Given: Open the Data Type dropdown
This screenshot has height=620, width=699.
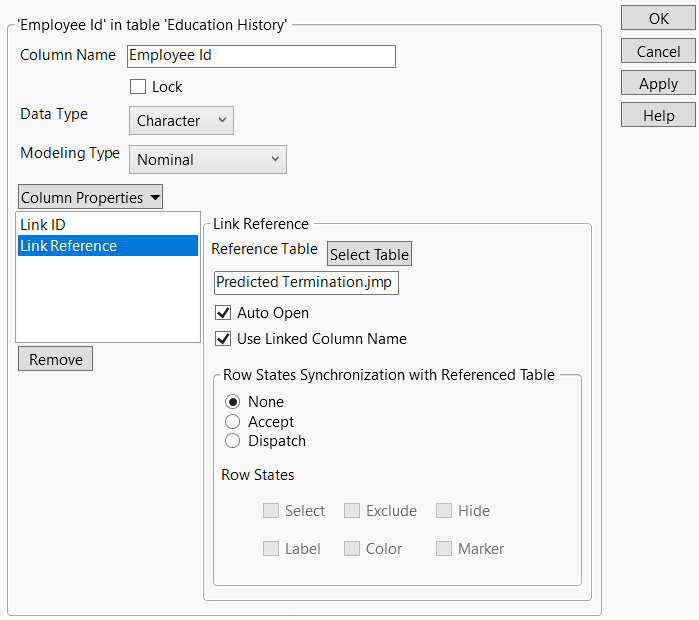Looking at the screenshot, I should pos(181,120).
